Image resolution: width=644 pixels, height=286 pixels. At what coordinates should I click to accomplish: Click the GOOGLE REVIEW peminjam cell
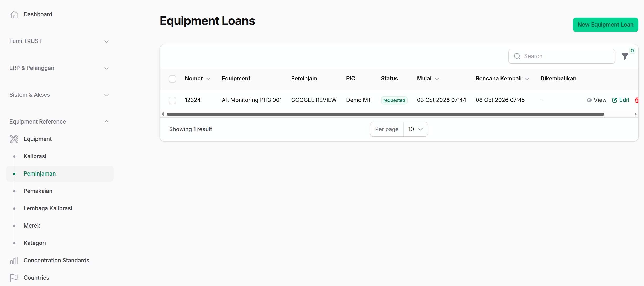point(314,100)
